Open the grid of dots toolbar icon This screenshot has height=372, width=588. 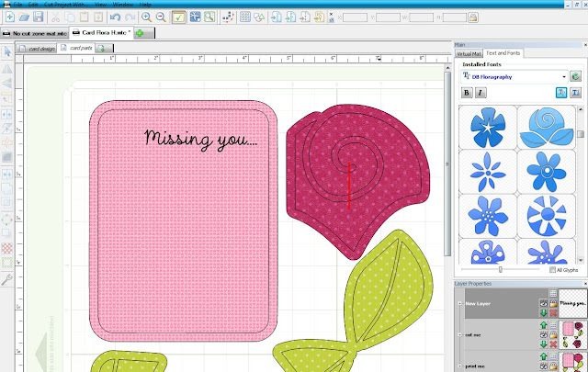(x=245, y=17)
